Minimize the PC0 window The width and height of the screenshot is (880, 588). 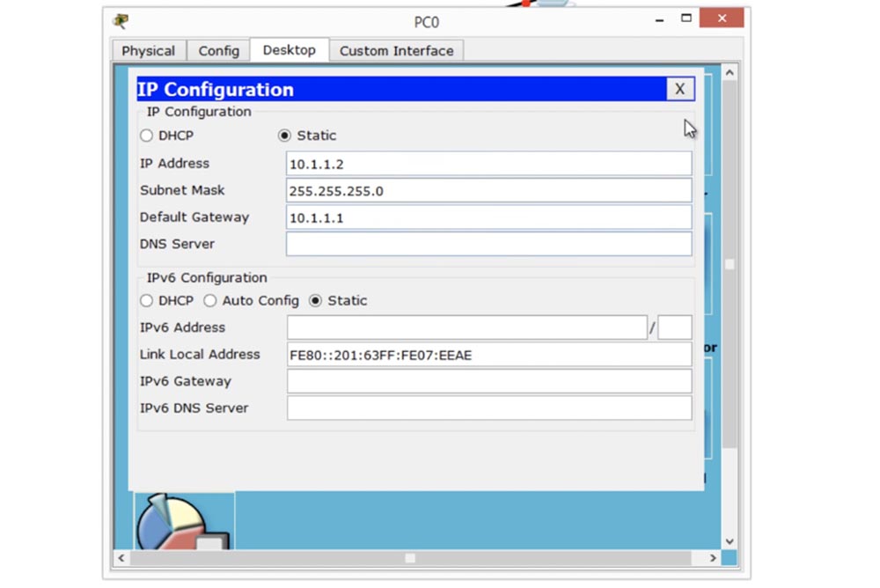point(659,19)
